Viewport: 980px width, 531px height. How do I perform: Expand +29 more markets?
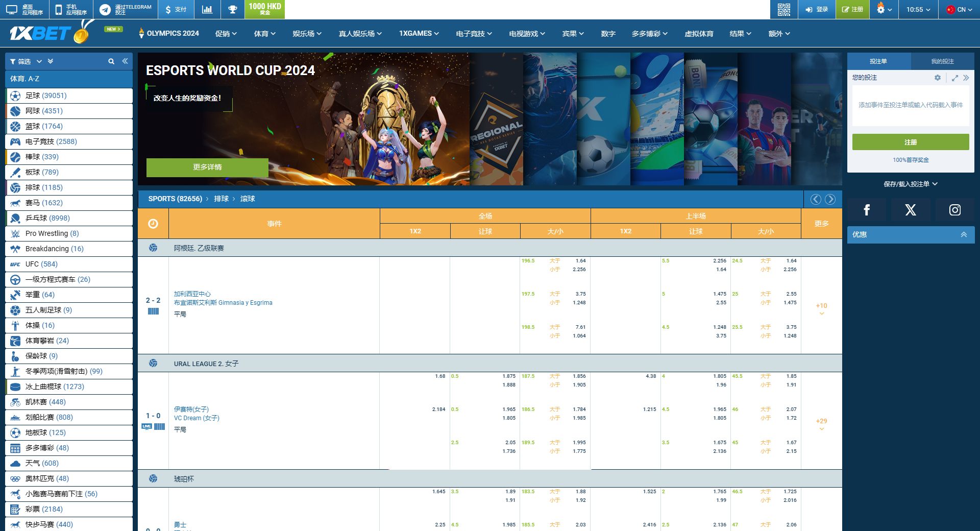click(x=821, y=424)
